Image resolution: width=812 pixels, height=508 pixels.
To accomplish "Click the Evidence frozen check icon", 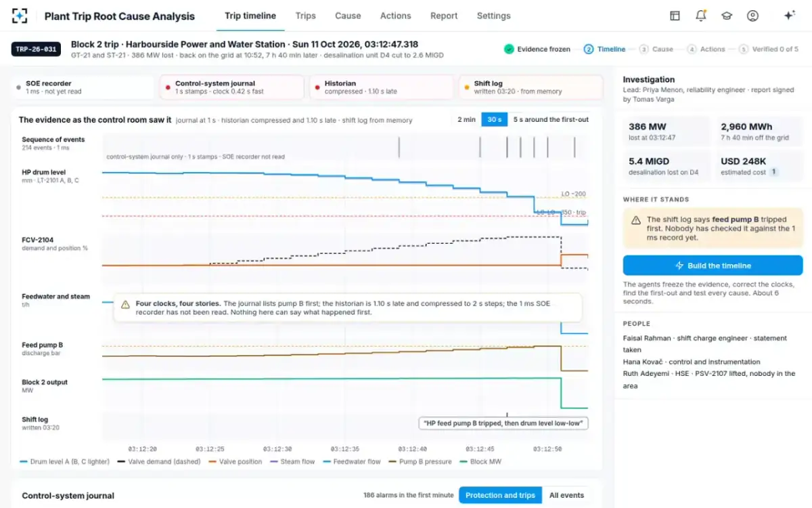I will coord(509,49).
